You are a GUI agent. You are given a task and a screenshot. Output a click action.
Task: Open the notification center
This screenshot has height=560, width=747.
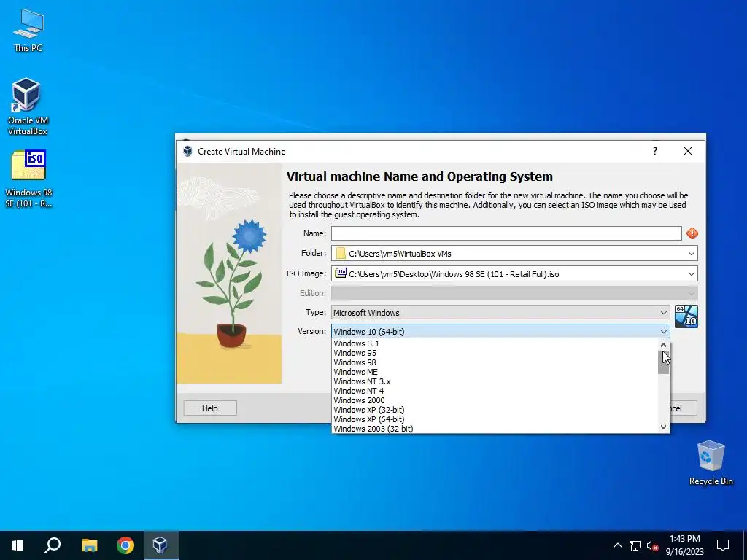(x=723, y=545)
